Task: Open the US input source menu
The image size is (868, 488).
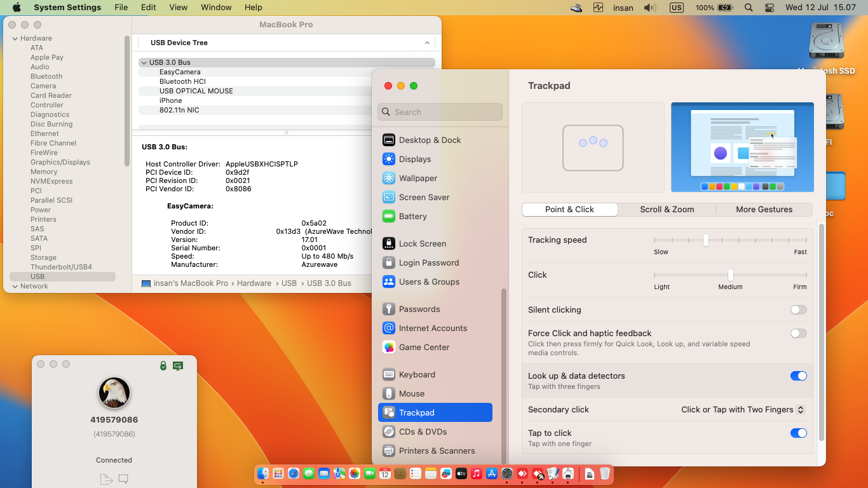Action: [x=677, y=8]
